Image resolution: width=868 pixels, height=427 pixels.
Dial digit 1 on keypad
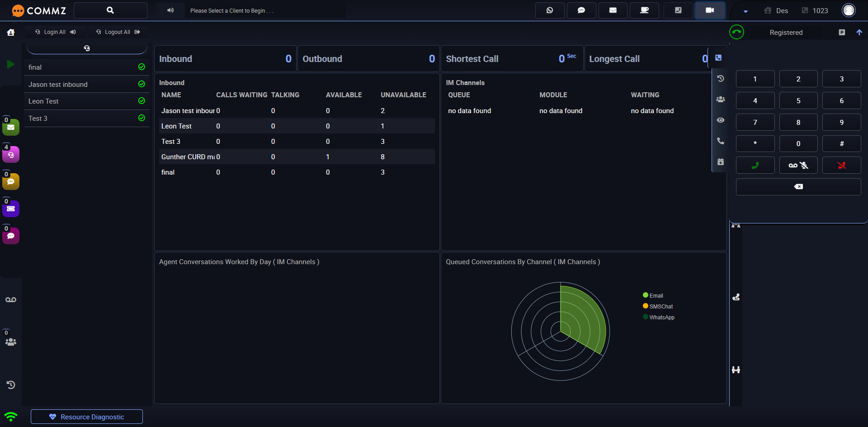click(x=755, y=79)
